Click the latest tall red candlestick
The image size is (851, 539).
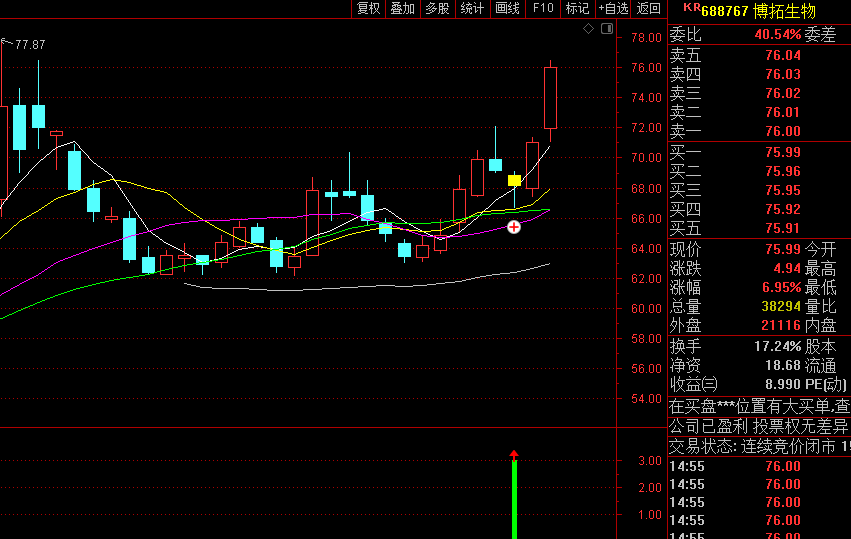tap(550, 98)
